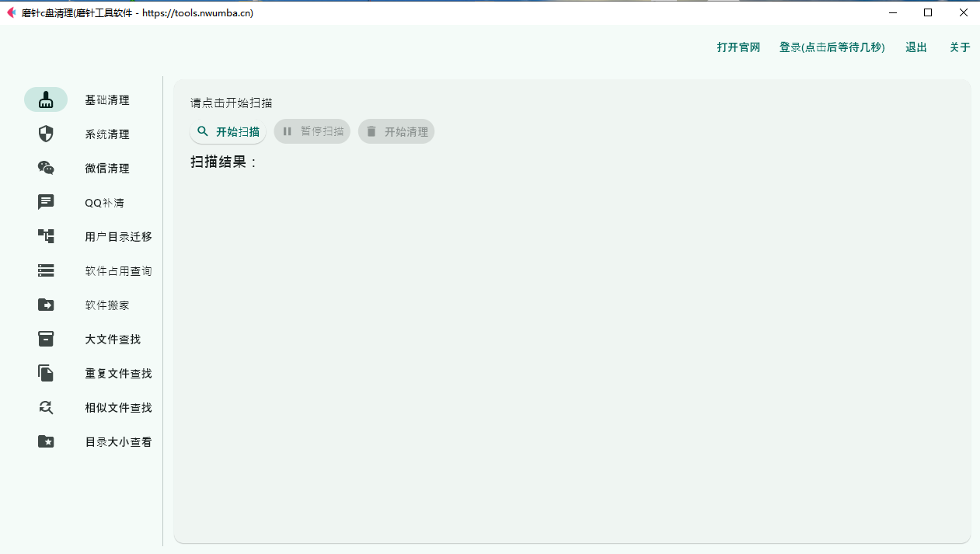Click the 系统清理 shield icon
This screenshot has width=980, height=554.
click(x=45, y=134)
